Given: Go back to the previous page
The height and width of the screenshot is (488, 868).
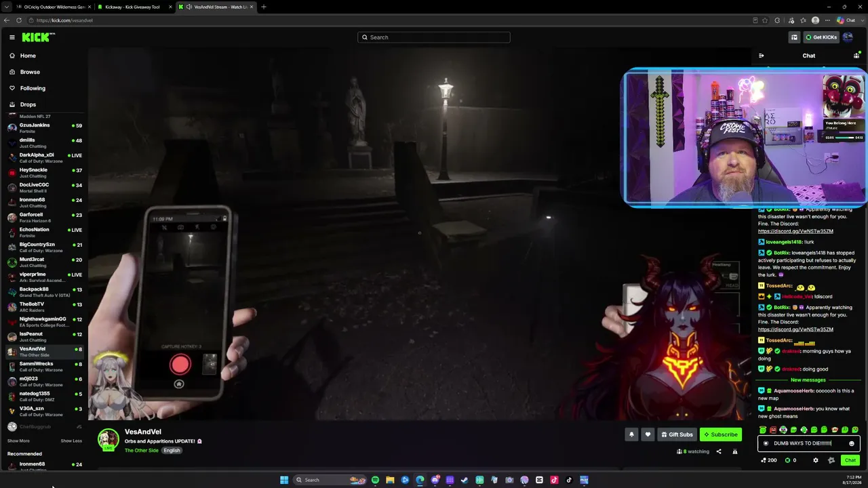Looking at the screenshot, I should (7, 20).
